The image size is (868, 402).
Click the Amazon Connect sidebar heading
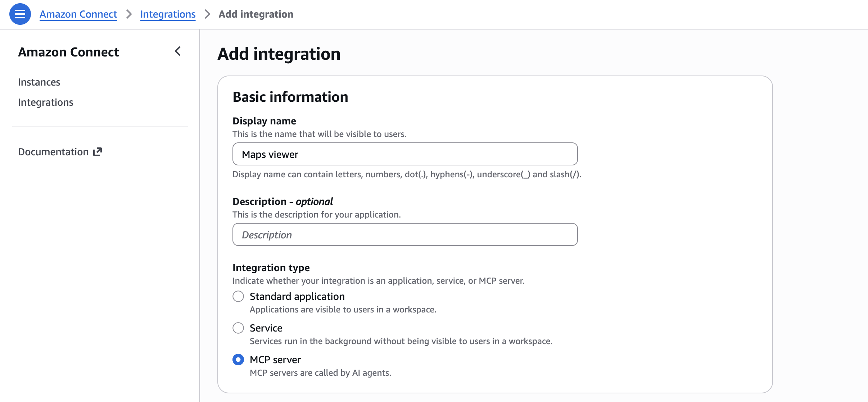click(68, 52)
